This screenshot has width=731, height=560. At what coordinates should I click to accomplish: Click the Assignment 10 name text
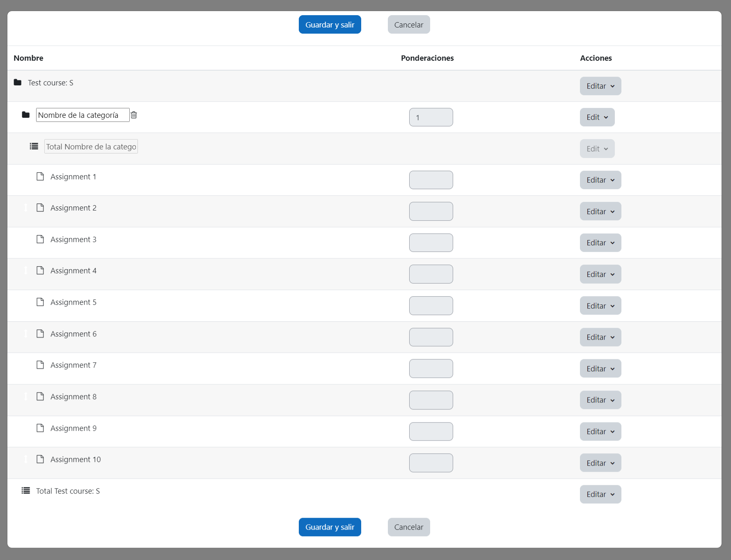[76, 459]
